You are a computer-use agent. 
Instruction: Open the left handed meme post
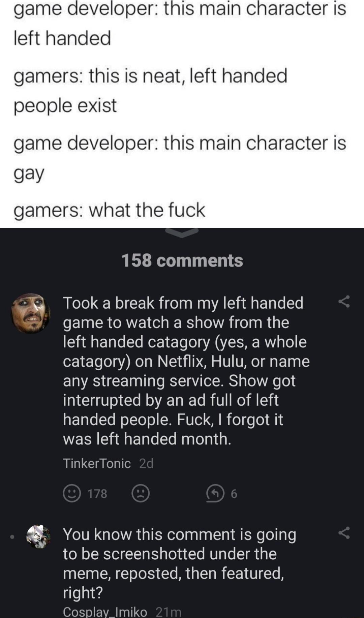(x=182, y=111)
